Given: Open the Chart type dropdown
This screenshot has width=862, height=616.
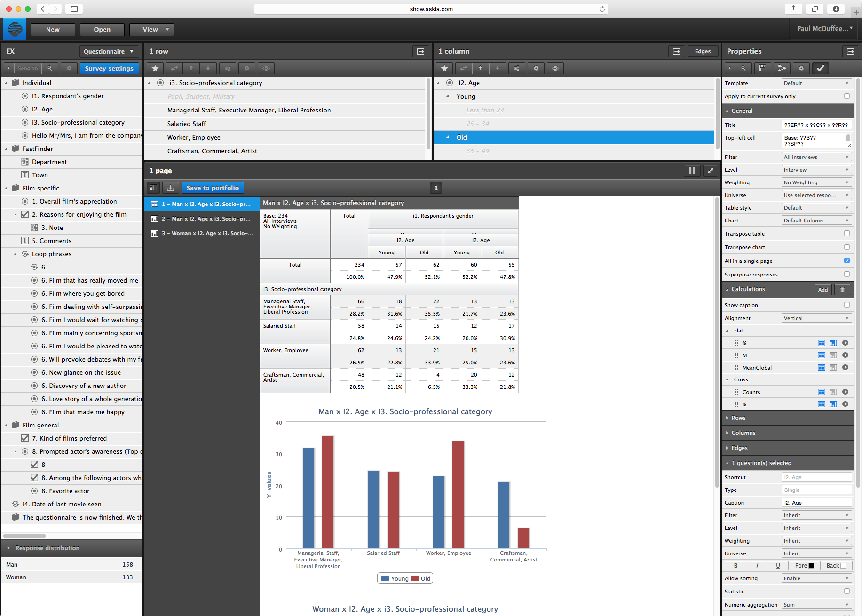Looking at the screenshot, I should pyautogui.click(x=816, y=221).
